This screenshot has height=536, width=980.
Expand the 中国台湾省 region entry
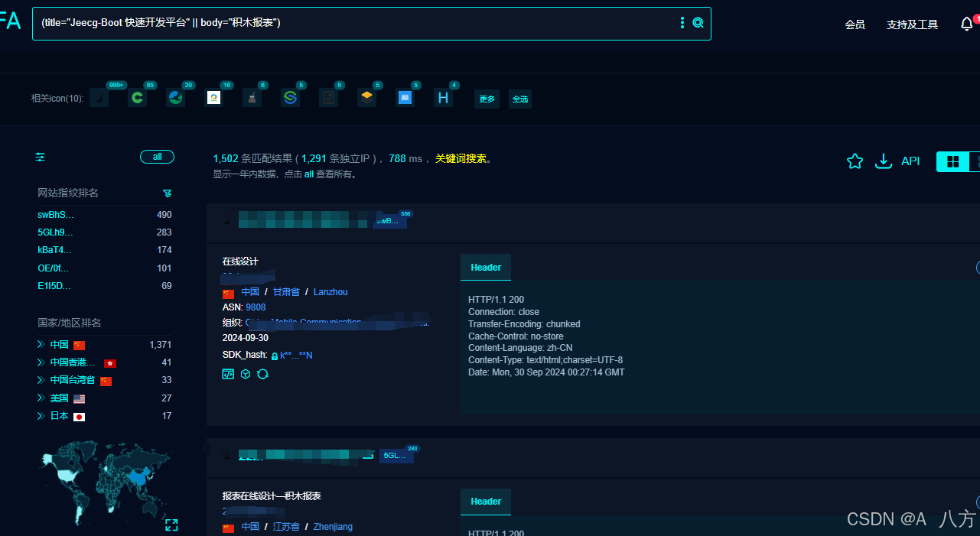click(x=41, y=380)
